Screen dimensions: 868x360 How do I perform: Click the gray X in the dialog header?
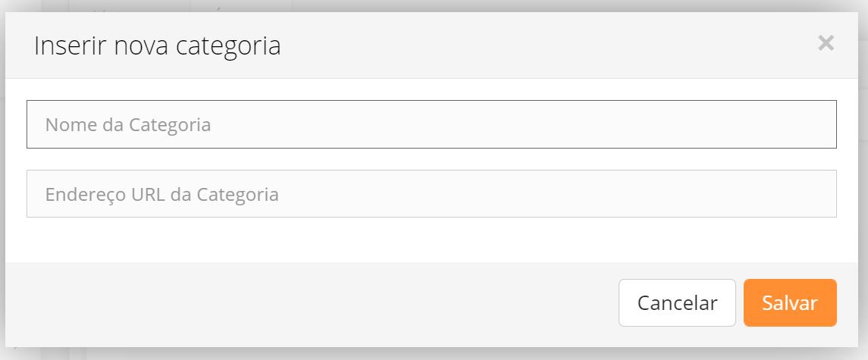[x=826, y=43]
